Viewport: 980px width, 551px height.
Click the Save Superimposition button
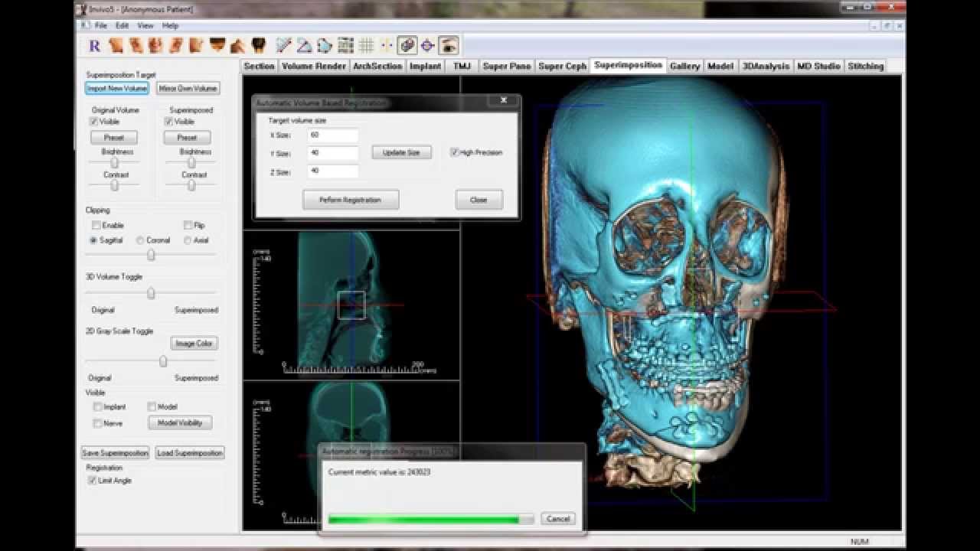115,453
